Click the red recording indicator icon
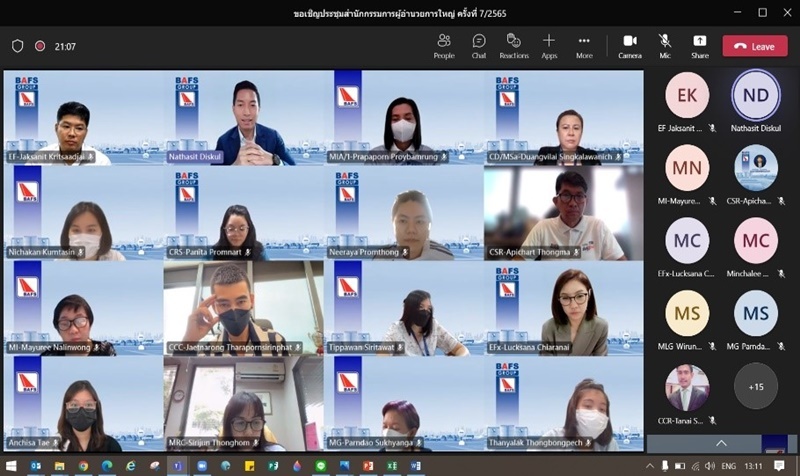The image size is (800, 476). tap(40, 46)
